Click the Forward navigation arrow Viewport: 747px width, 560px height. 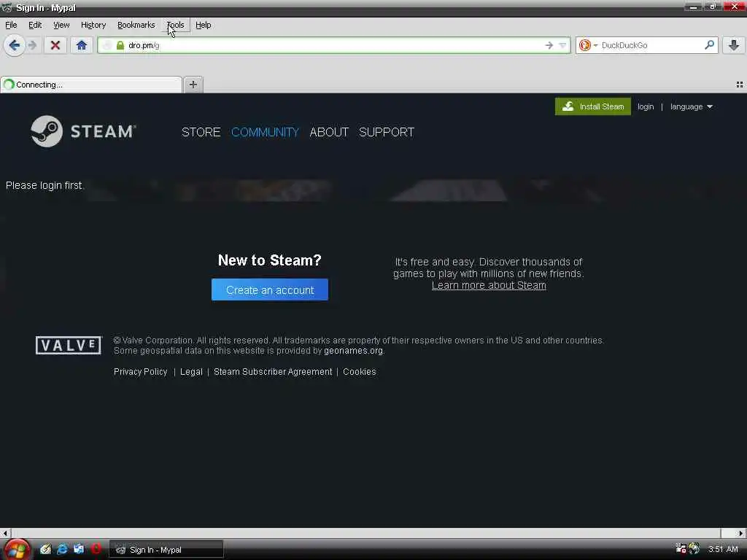point(32,45)
